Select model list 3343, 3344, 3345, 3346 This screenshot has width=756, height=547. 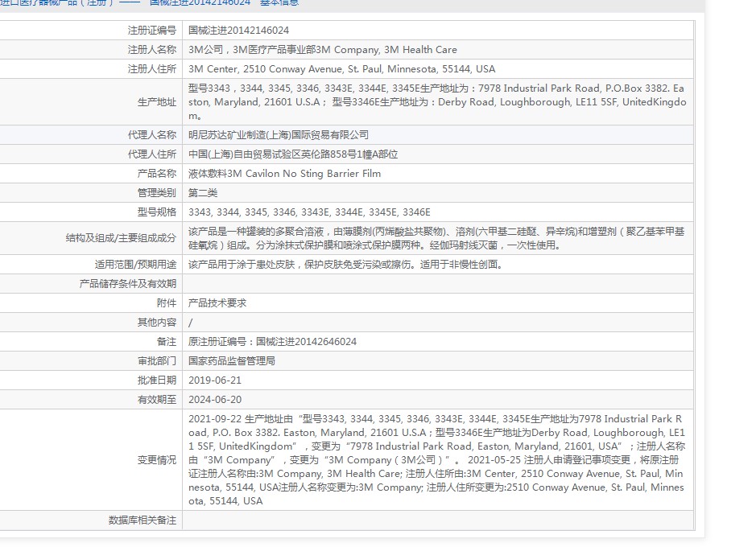pyautogui.click(x=309, y=212)
